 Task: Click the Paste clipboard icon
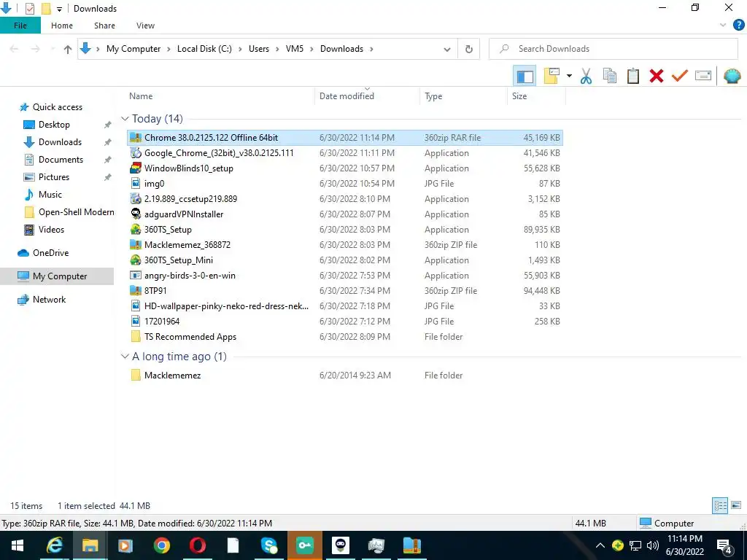(x=632, y=76)
